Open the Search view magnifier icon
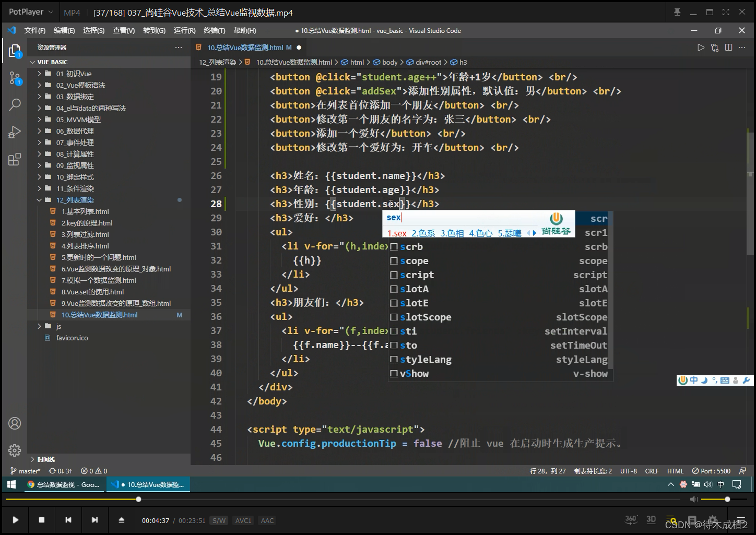This screenshot has width=756, height=535. [15, 104]
